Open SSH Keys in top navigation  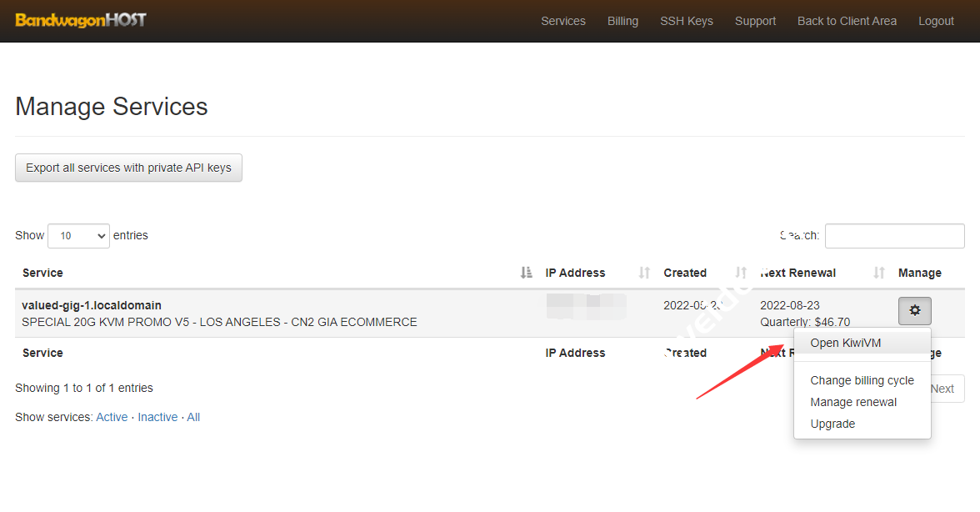[686, 21]
